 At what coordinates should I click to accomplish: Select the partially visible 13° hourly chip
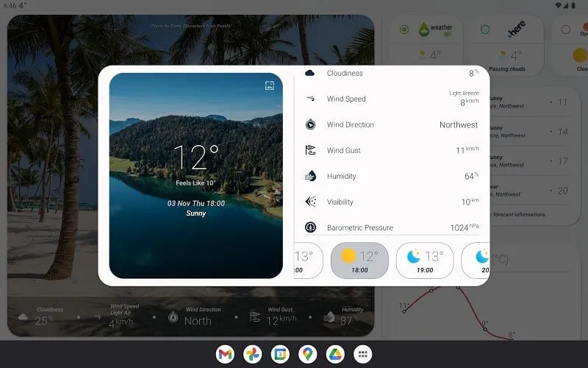[308, 261]
